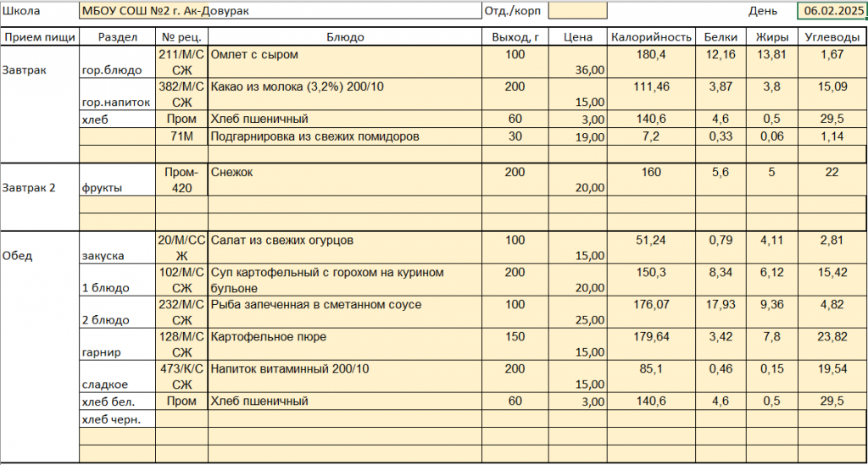Click the Подгарнировка из свежих помидоров cell
The width and height of the screenshot is (868, 465).
(344, 136)
